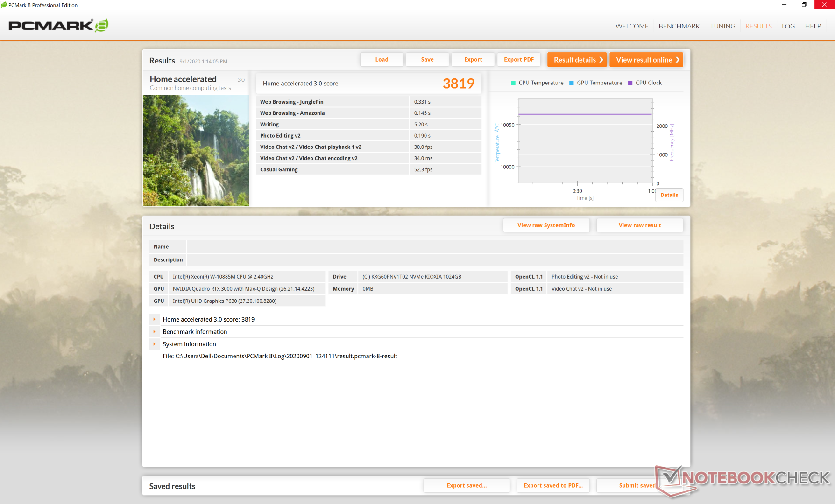Expand the Benchmark information section
This screenshot has height=504, width=835.
154,332
